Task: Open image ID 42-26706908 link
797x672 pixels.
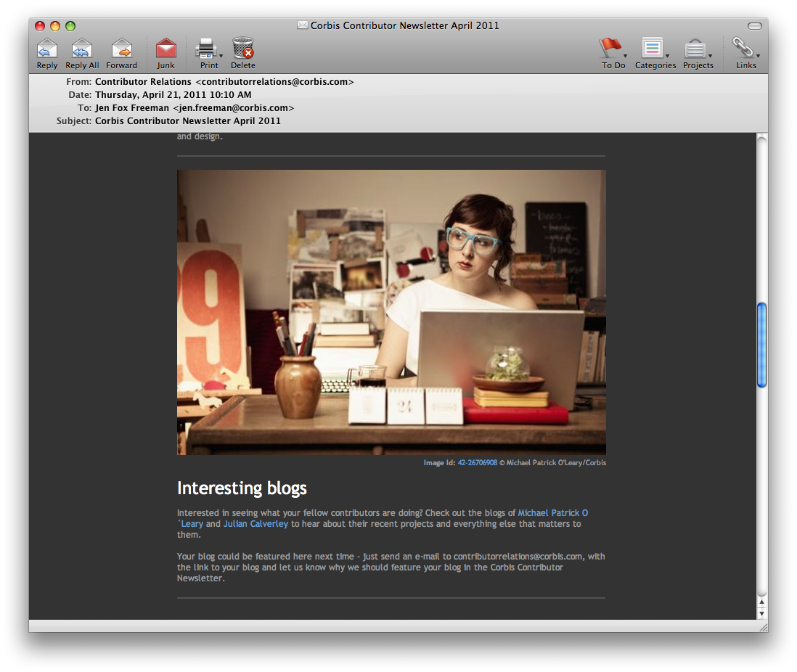Action: click(x=477, y=463)
